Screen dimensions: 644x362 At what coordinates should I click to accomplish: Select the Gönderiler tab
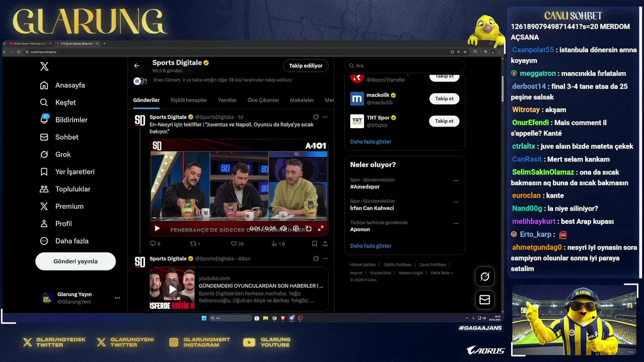tap(146, 100)
